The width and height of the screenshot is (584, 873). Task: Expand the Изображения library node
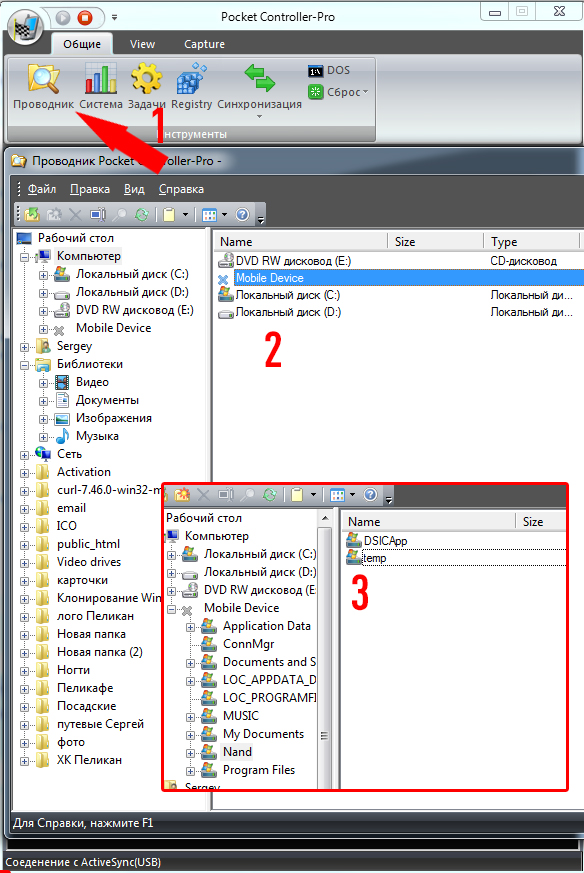click(43, 419)
